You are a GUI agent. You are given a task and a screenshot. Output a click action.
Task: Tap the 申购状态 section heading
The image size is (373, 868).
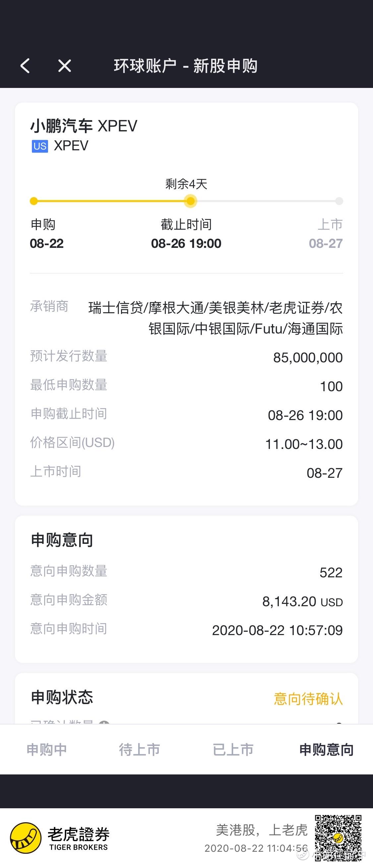coord(62,697)
